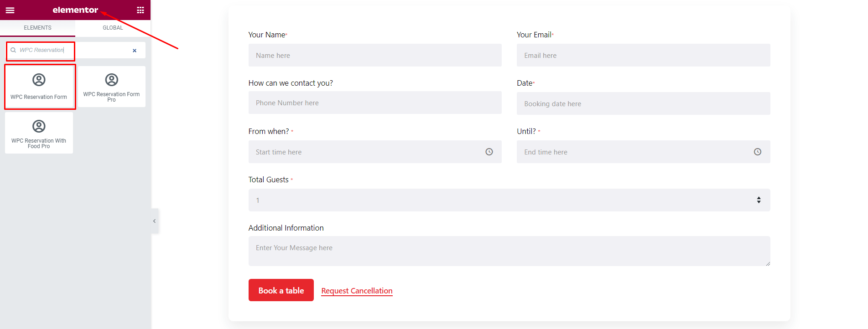The width and height of the screenshot is (868, 329).
Task: Click the Email here input
Action: (643, 55)
